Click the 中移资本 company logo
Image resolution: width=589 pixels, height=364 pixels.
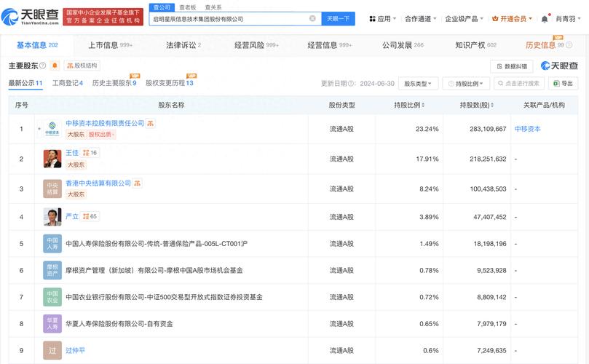(x=52, y=129)
